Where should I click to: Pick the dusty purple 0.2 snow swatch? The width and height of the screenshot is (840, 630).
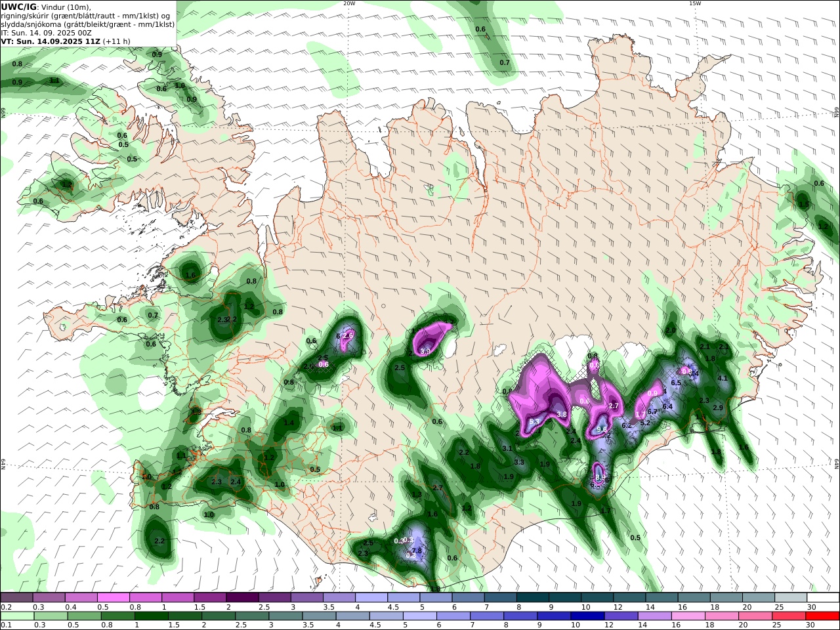click(x=16, y=598)
